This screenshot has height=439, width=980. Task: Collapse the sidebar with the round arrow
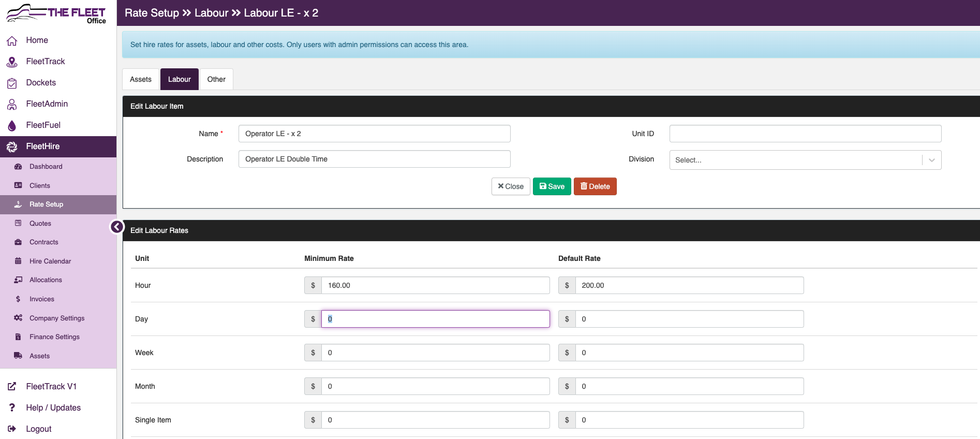[117, 227]
